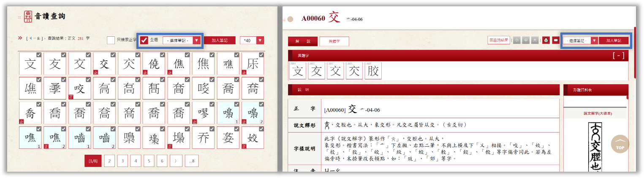This screenshot has height=178, width=644.
Task: Toggle the 只檢索正字 checkbox
Action: coord(111,40)
